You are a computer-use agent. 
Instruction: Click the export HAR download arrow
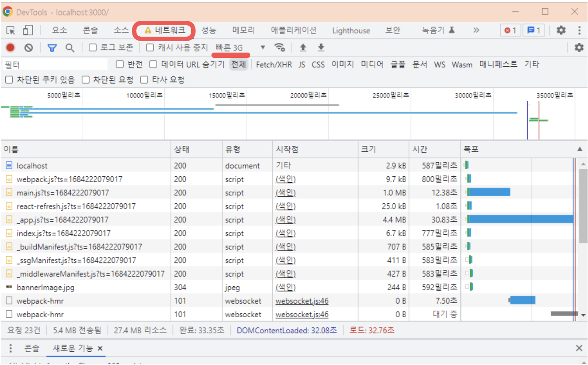coord(321,47)
